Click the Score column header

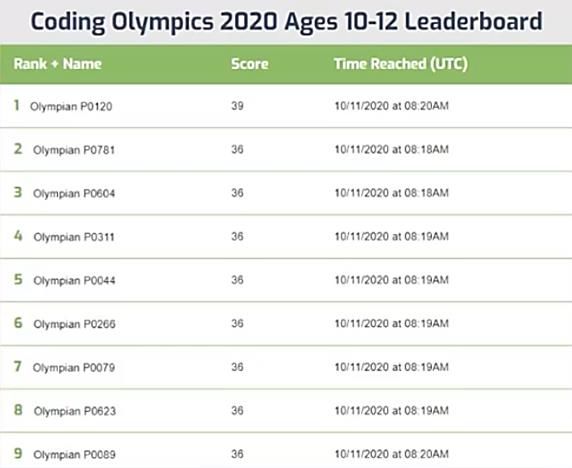coord(250,64)
